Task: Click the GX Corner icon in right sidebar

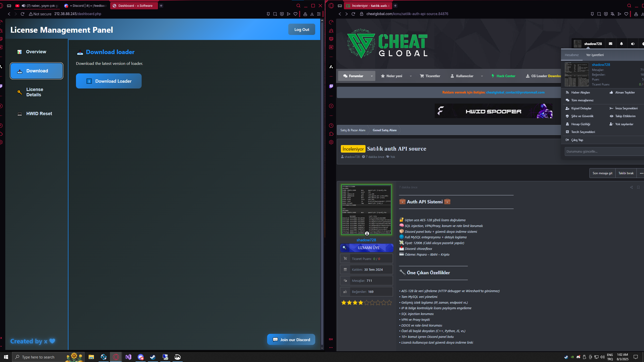Action: [x=331, y=339]
